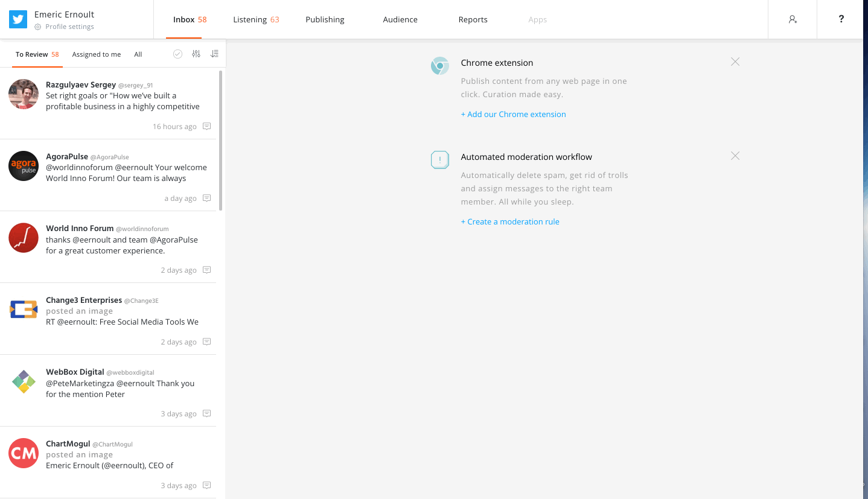Select the Assigned to me filter

[97, 54]
